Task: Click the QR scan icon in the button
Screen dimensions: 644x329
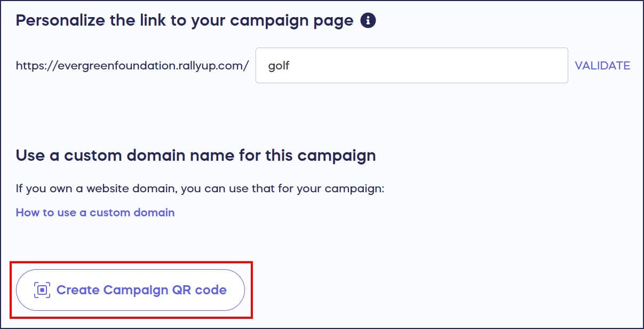Action: coord(42,290)
